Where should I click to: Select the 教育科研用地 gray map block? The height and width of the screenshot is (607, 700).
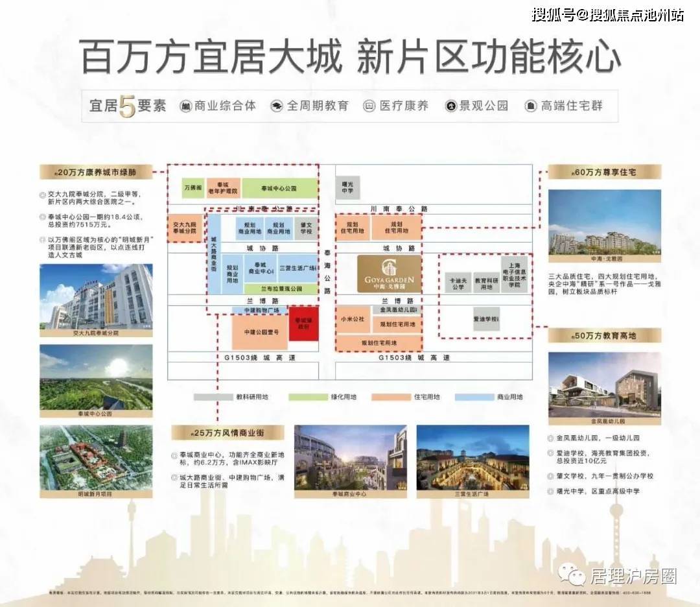(486, 283)
